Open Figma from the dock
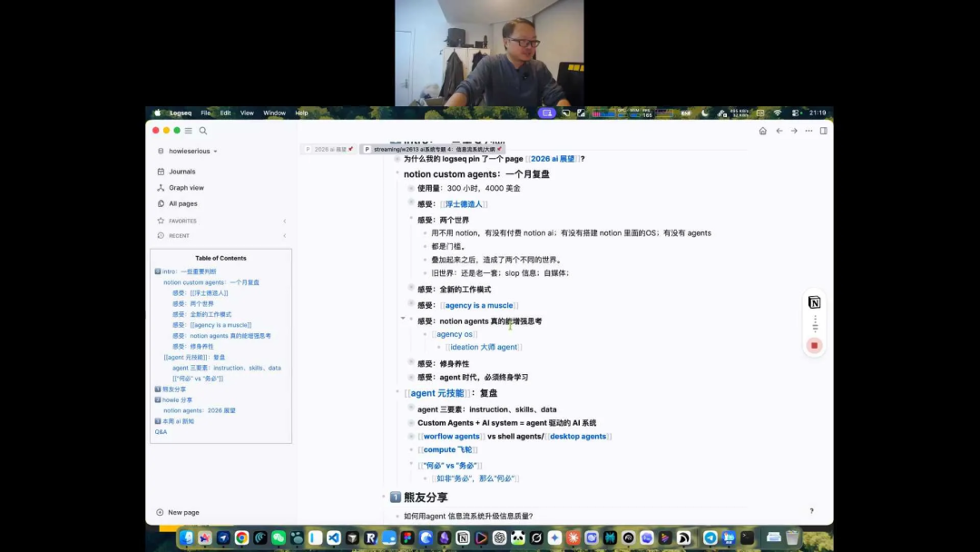This screenshot has height=552, width=980. pyautogui.click(x=407, y=537)
